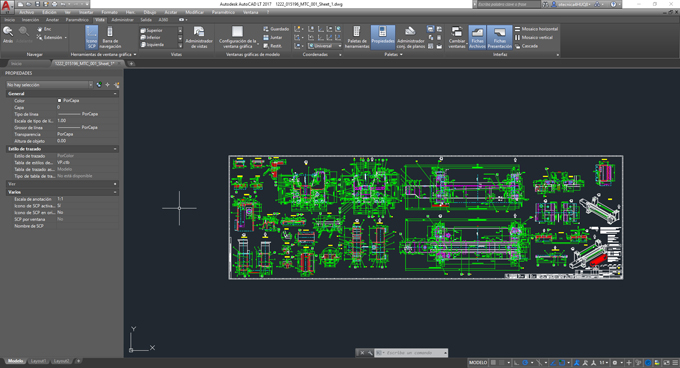
Task: Select the Superior view
Action: pyautogui.click(x=151, y=30)
